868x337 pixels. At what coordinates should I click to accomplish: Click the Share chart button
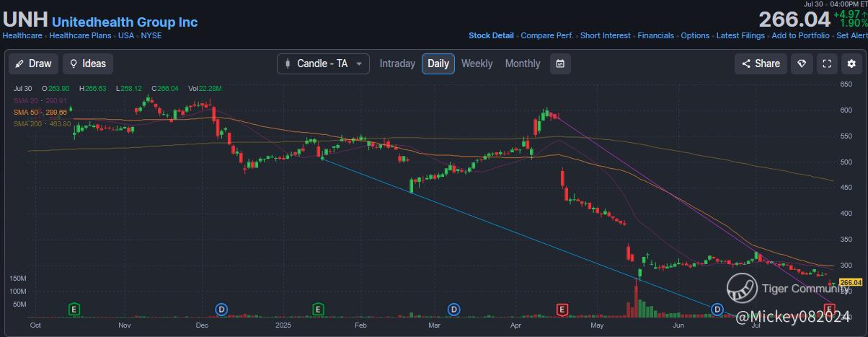point(760,64)
